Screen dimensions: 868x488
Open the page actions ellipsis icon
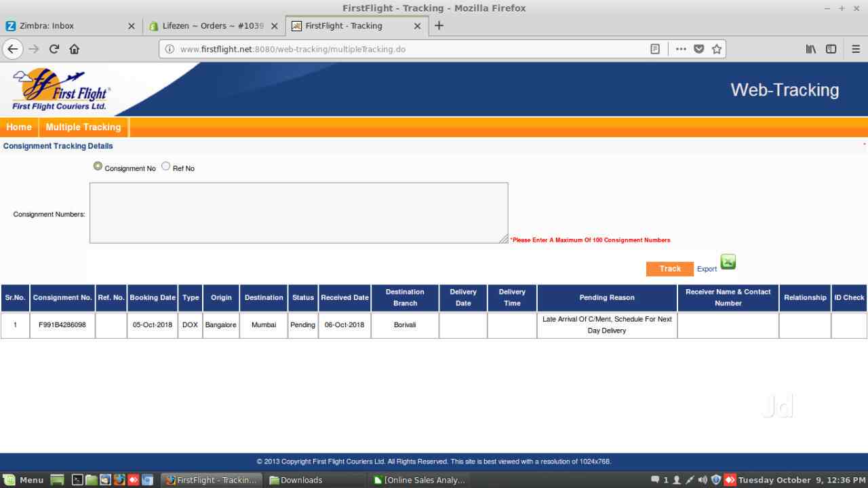(681, 48)
